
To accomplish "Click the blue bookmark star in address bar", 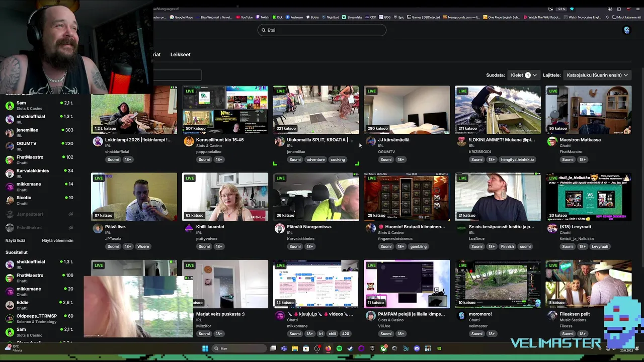I will point(572,9).
